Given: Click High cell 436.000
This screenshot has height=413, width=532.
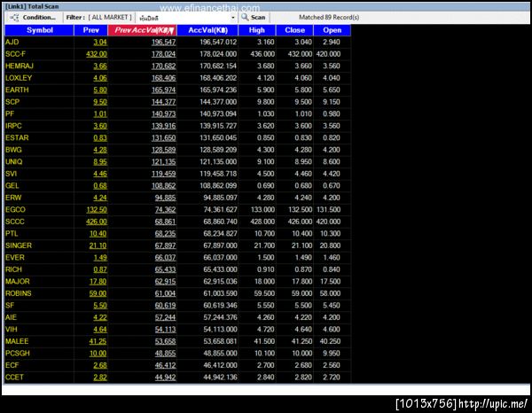Looking at the screenshot, I should click(262, 54).
